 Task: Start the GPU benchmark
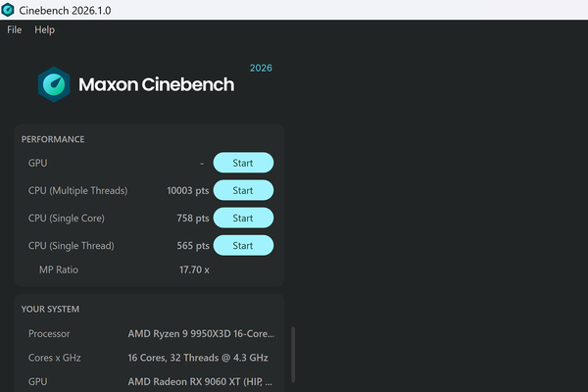[x=243, y=163]
